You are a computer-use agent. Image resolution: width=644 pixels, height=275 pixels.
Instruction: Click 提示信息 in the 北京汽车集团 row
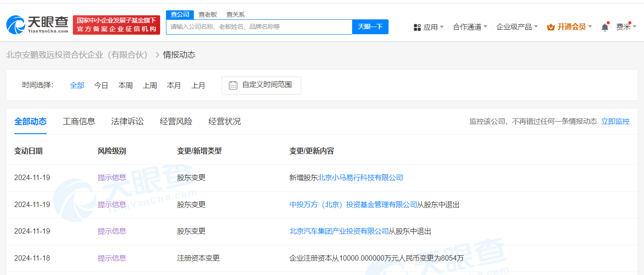(112, 231)
